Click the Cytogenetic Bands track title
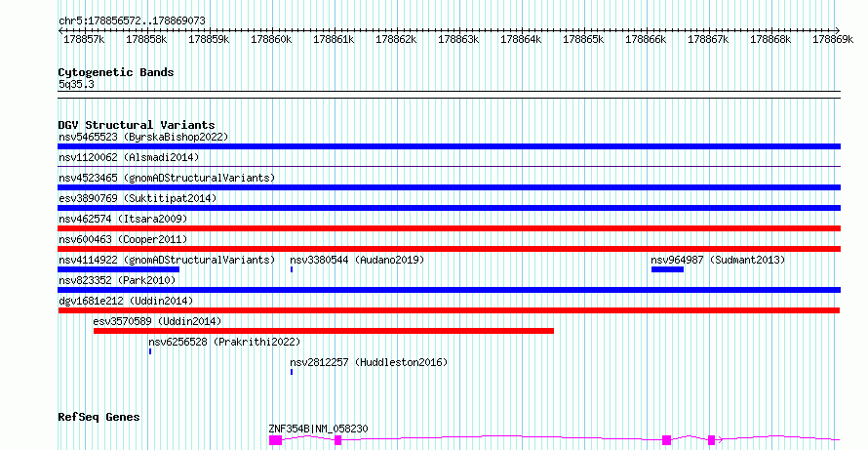Viewport: 868px width, 450px height. click(x=116, y=72)
